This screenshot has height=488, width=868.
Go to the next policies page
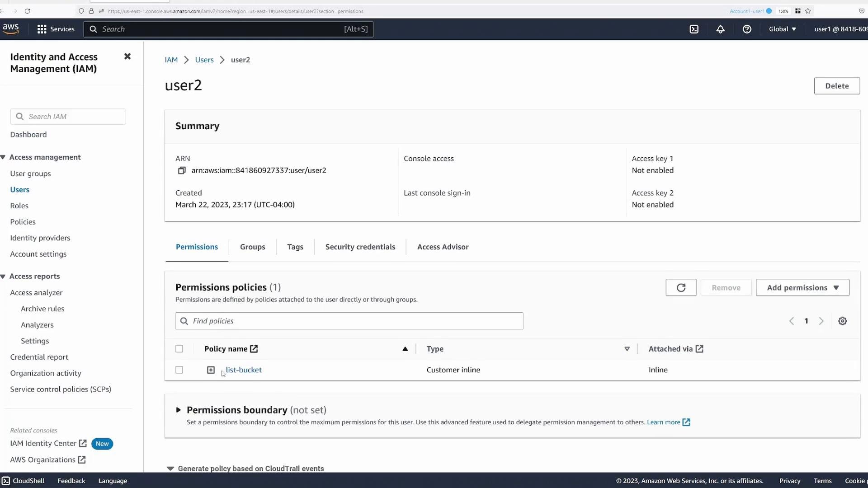coord(821,321)
